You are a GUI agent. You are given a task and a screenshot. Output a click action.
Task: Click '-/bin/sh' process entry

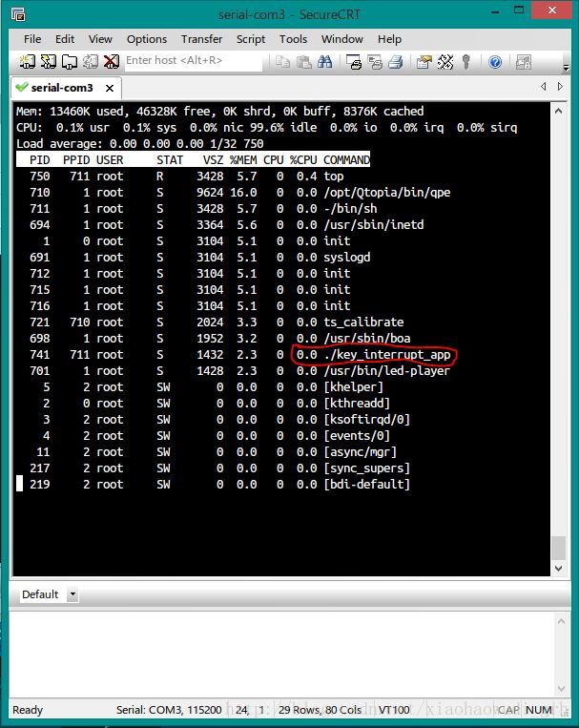(350, 208)
